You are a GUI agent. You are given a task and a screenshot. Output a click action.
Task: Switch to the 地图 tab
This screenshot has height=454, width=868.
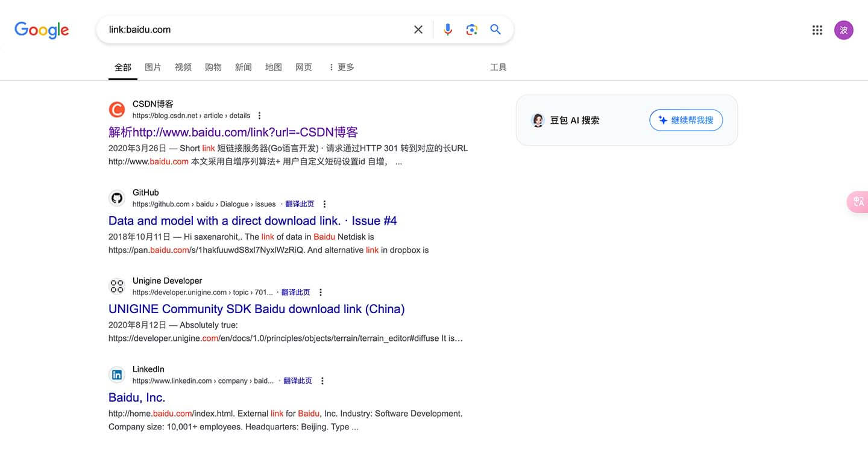tap(274, 67)
